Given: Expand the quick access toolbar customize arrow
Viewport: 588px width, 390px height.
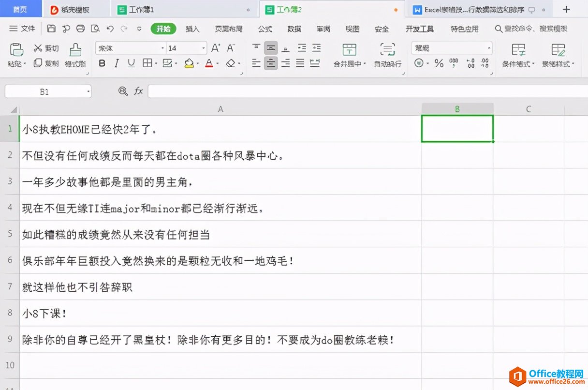Looking at the screenshot, I should [139, 29].
